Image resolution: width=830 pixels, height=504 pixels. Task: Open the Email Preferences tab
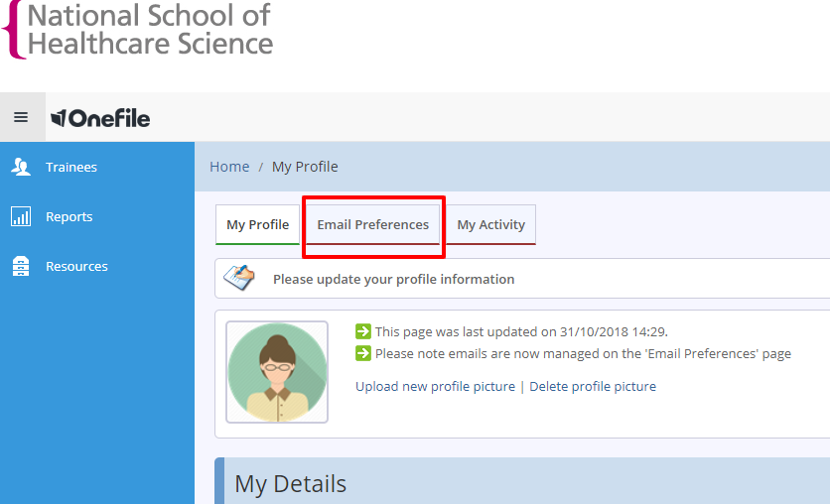click(372, 225)
